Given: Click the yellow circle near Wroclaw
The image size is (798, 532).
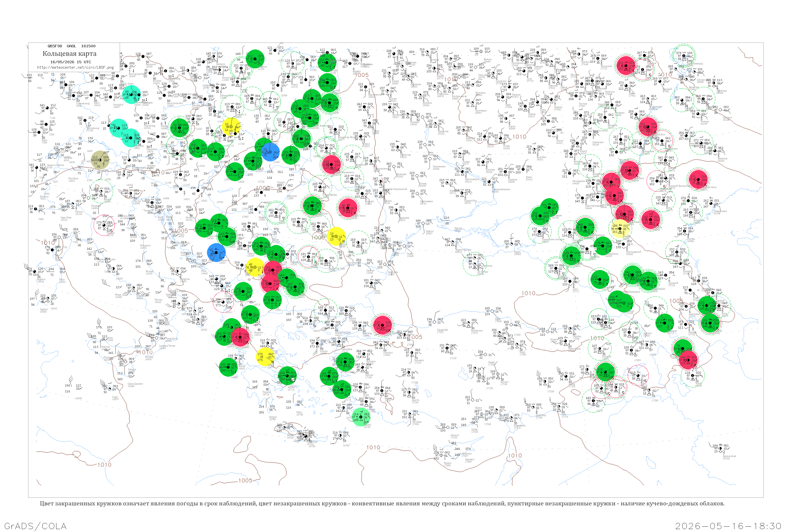Looking at the screenshot, I should 231,127.
